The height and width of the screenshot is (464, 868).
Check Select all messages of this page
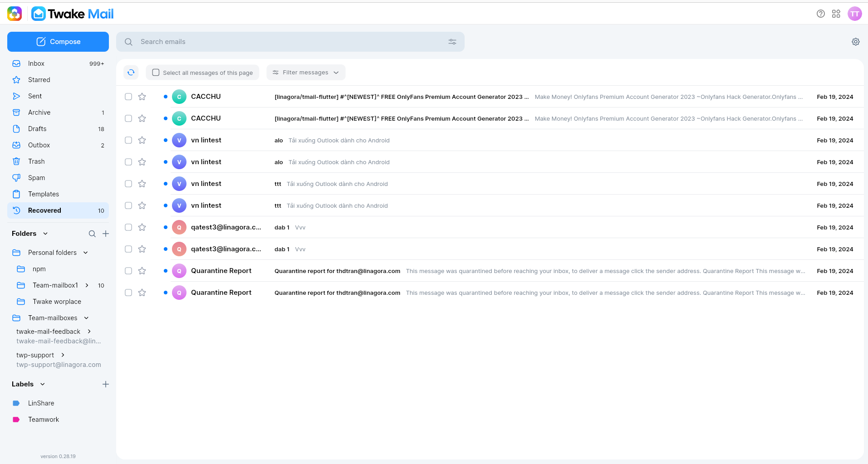[156, 73]
